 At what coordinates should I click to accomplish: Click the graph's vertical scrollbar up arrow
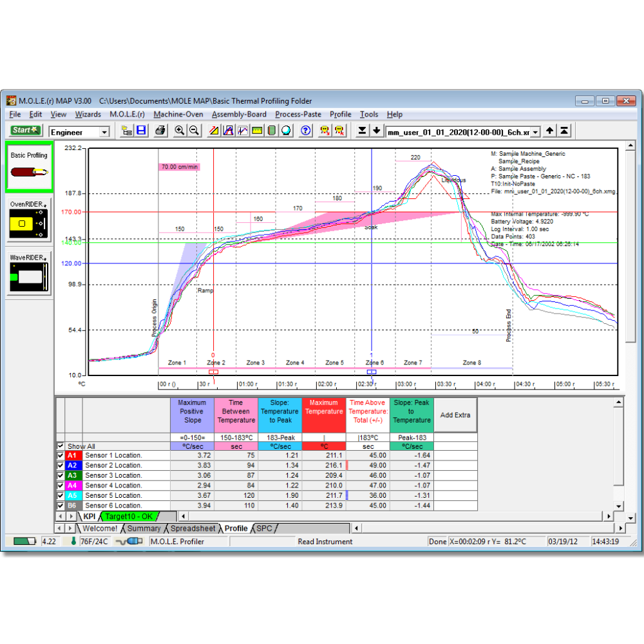coord(630,146)
